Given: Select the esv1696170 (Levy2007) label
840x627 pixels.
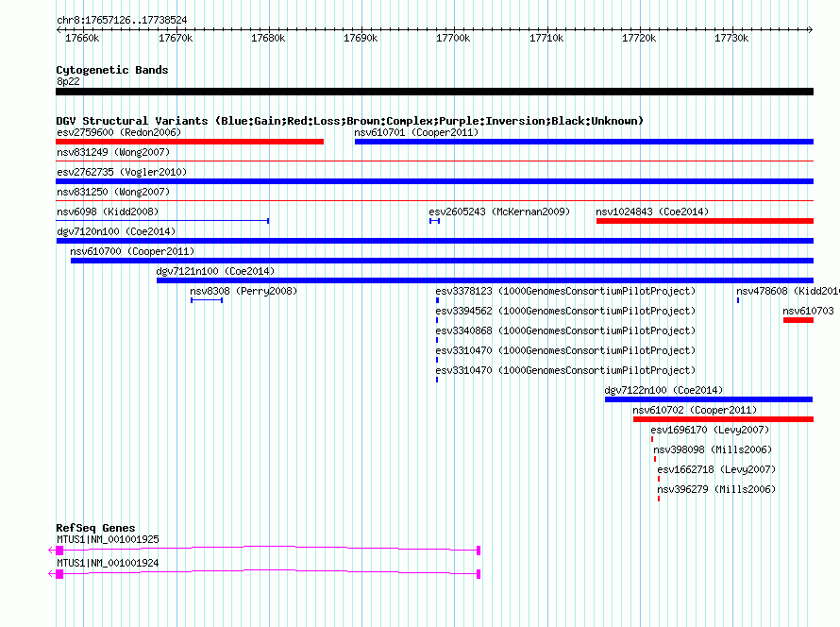Looking at the screenshot, I should (x=710, y=430).
